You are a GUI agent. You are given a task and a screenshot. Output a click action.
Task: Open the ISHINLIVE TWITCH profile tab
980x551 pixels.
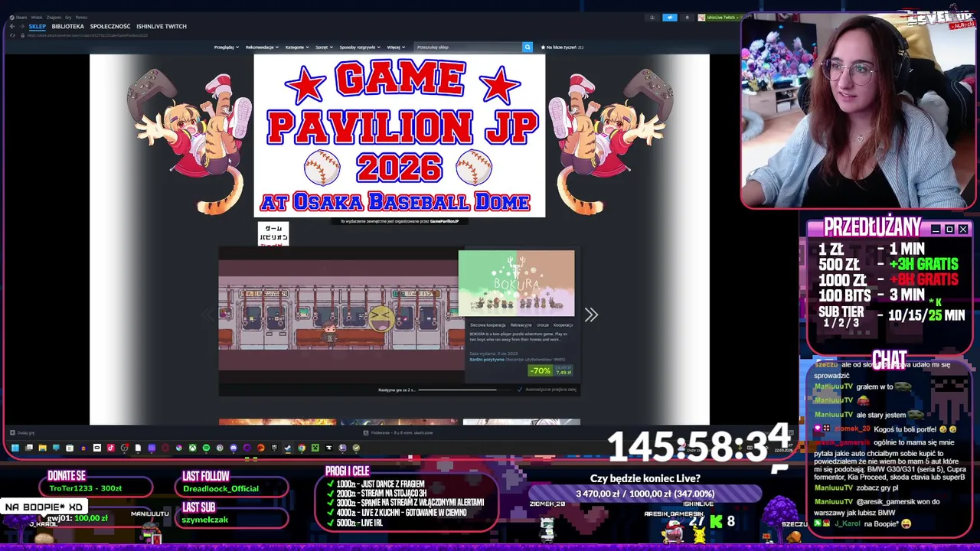point(162,26)
